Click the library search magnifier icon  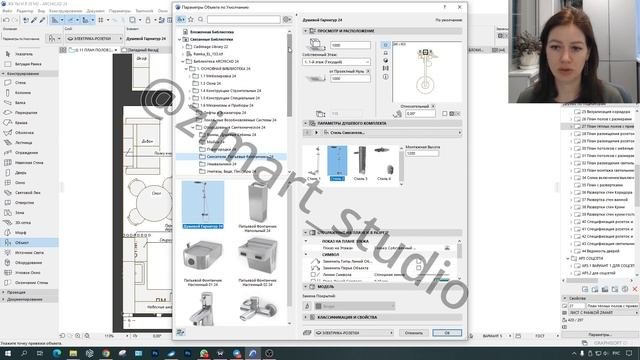(200, 19)
